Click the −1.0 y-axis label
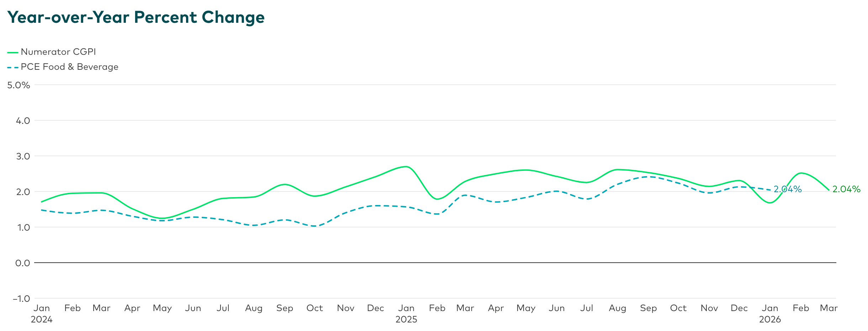 [x=21, y=299]
